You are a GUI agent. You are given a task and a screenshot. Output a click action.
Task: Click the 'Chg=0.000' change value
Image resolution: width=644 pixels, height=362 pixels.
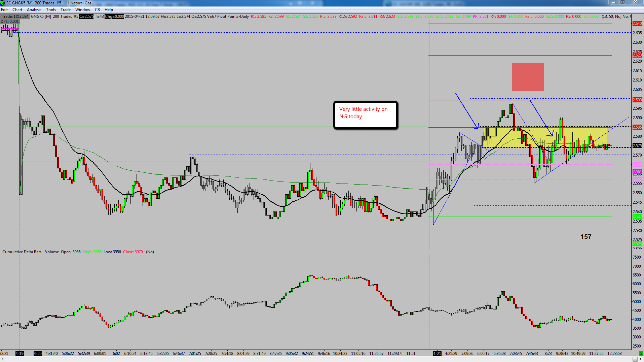point(114,17)
